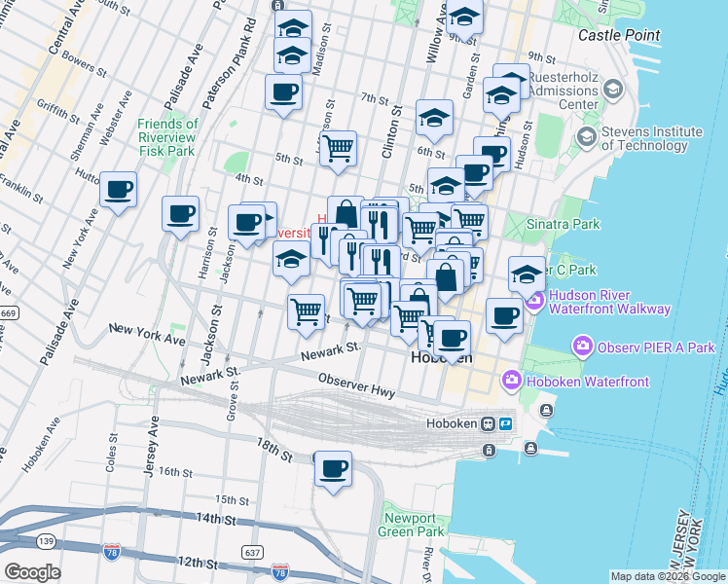Click the Hoboken Waterfront camera pin
Screen dimensions: 728x584
pos(512,381)
